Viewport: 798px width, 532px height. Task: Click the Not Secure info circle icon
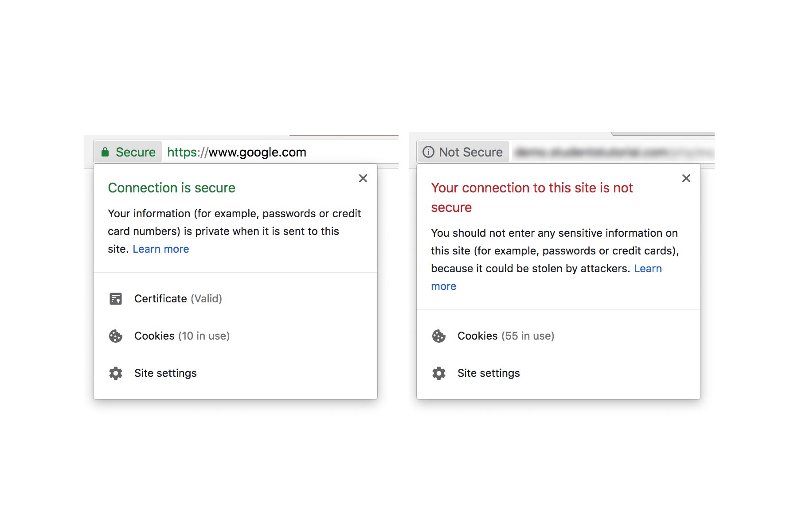click(x=428, y=153)
